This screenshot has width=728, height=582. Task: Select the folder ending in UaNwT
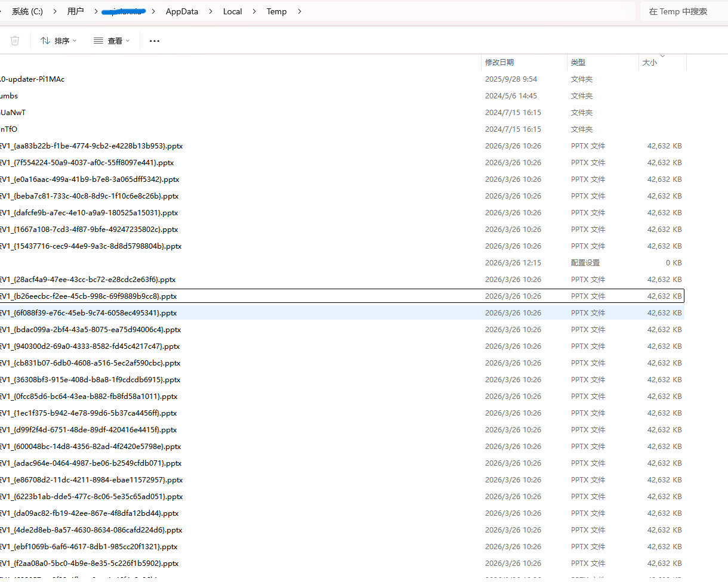point(342,112)
